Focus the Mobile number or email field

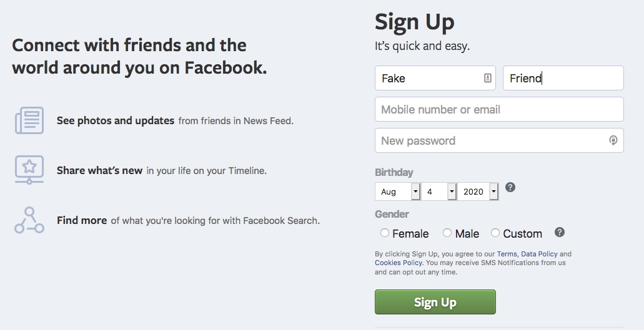(499, 109)
